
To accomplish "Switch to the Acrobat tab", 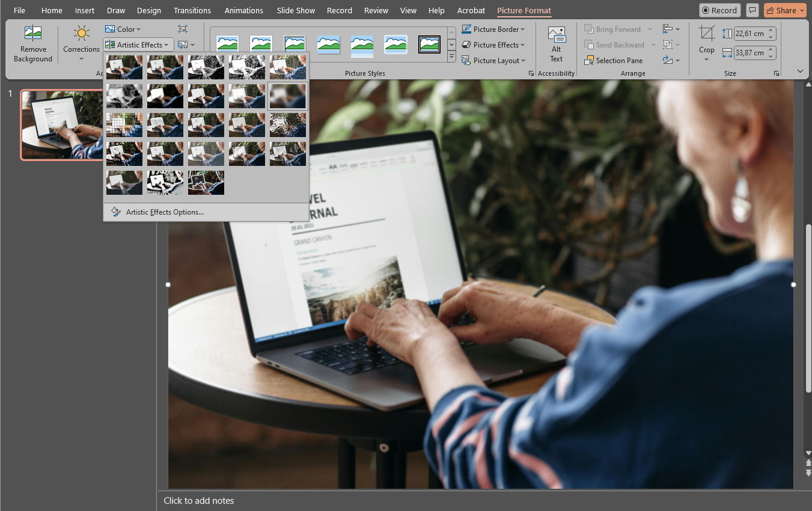I will (x=471, y=10).
